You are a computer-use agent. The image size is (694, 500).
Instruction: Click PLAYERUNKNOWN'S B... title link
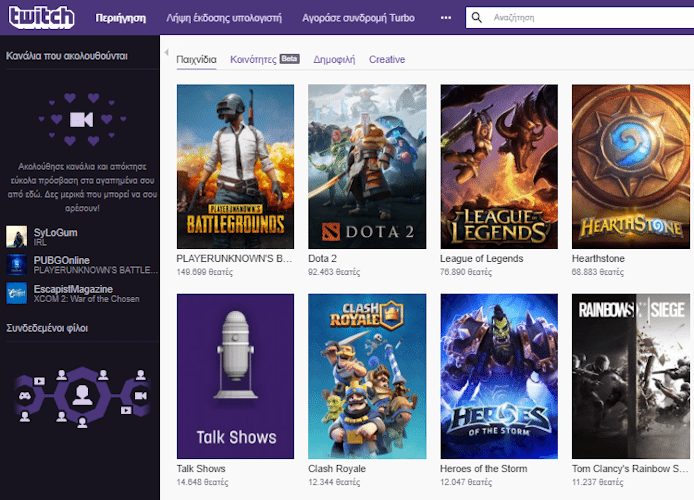[x=234, y=258]
